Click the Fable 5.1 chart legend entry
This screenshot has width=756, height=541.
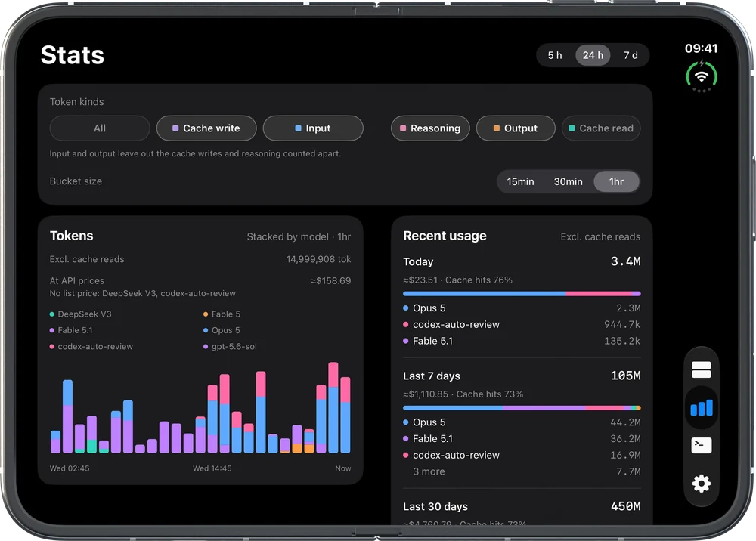tap(71, 330)
